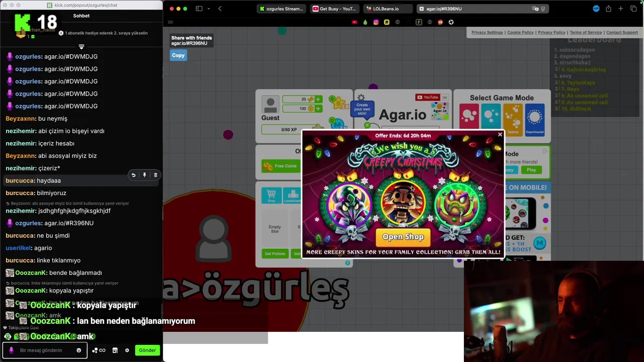Screen dimensions: 644x362
Task: Reply to burcucca's haydaaa message
Action: 133,175
